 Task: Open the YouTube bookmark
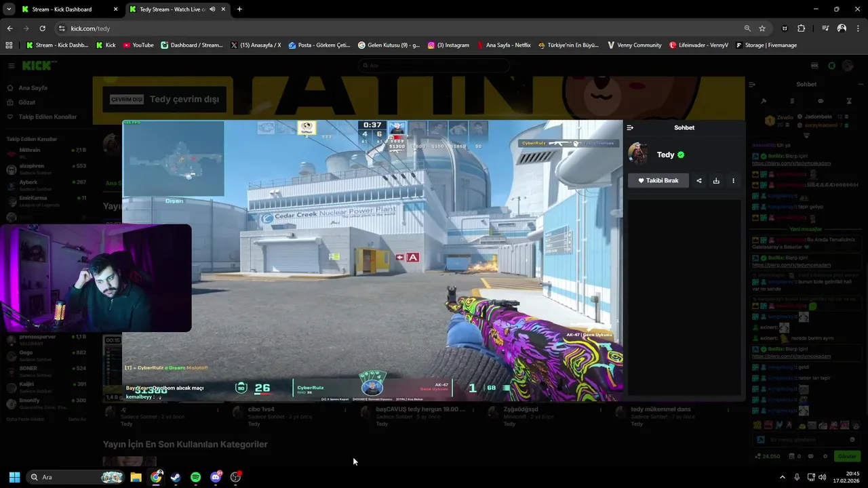[138, 45]
